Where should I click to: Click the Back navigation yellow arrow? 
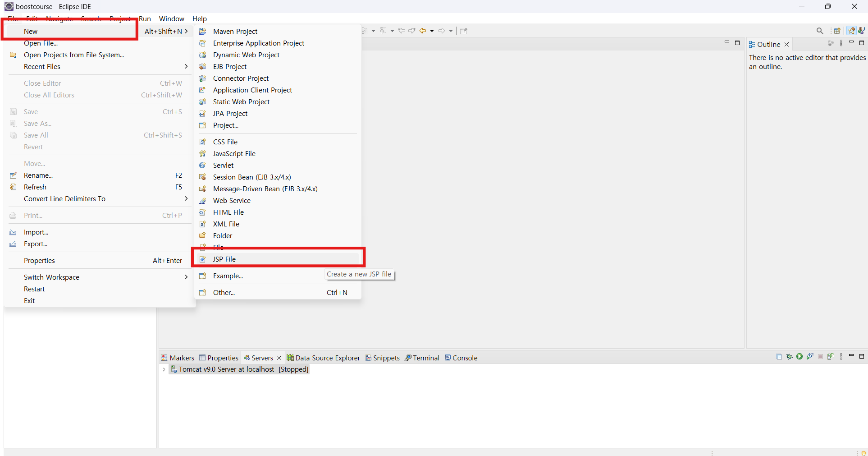pos(423,31)
